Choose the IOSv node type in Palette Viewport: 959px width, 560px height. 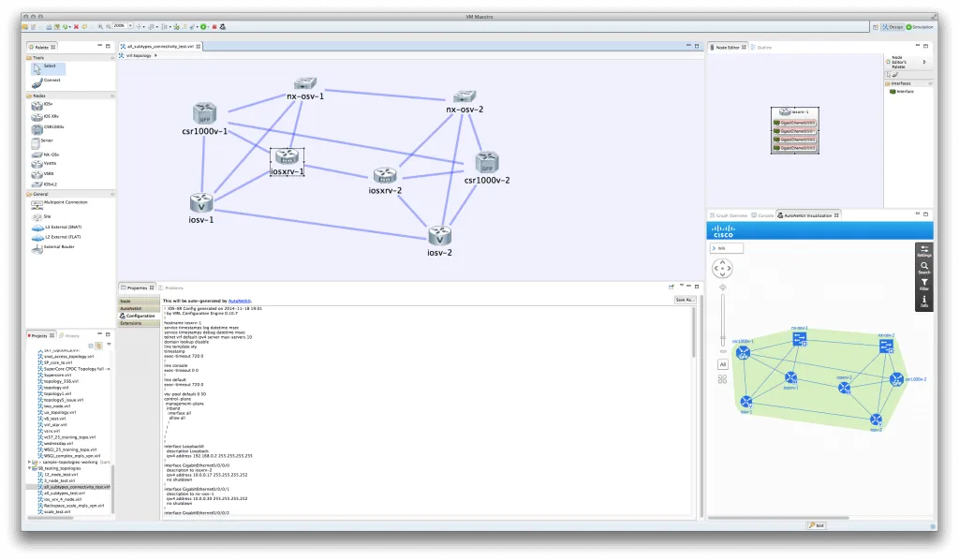coord(42,105)
